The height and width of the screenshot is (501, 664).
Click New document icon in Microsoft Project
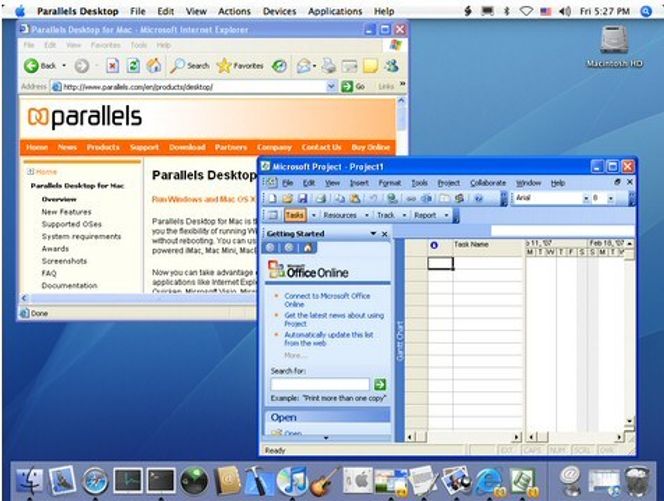pyautogui.click(x=273, y=198)
